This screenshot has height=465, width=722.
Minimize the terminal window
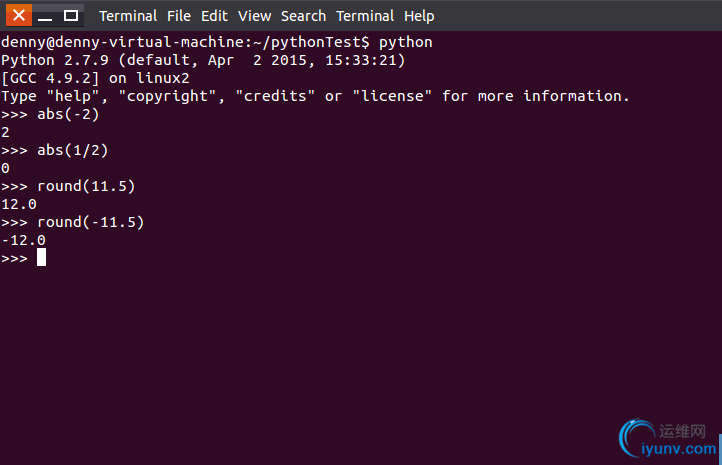tap(45, 15)
